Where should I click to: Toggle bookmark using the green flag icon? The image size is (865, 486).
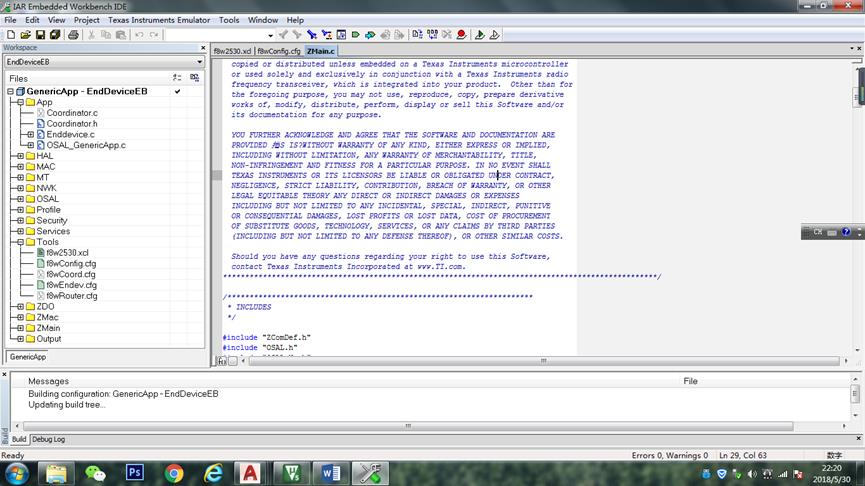pos(356,35)
